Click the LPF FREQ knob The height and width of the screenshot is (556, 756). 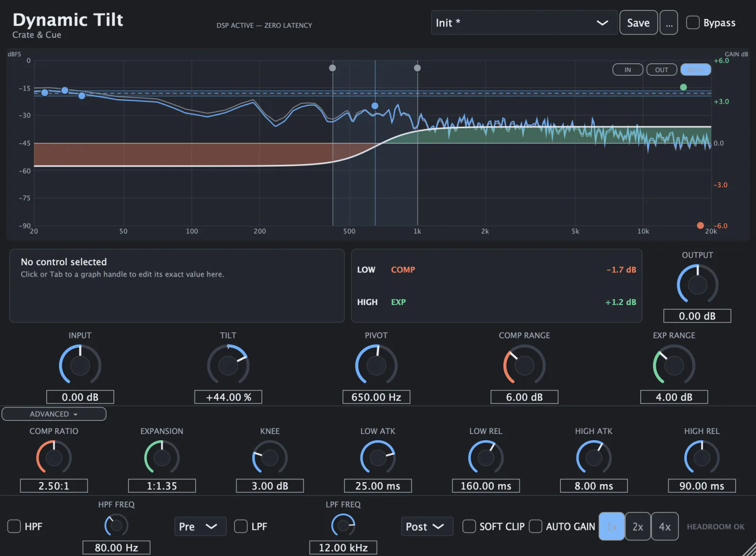tap(343, 525)
